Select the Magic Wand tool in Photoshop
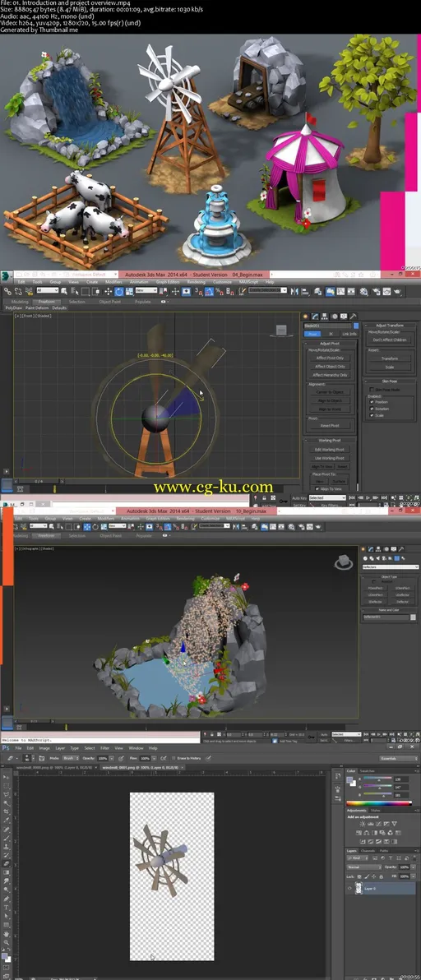The width and height of the screenshot is (421, 980). (x=7, y=803)
